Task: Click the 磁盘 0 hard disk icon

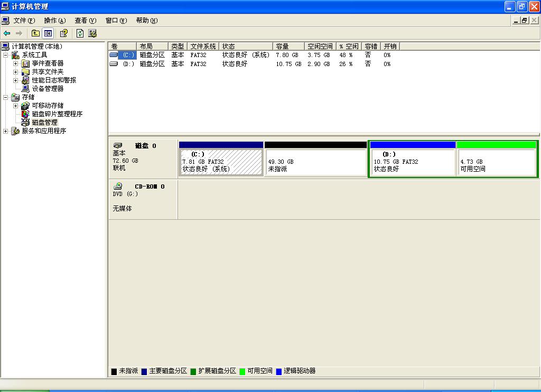Action: 118,146
